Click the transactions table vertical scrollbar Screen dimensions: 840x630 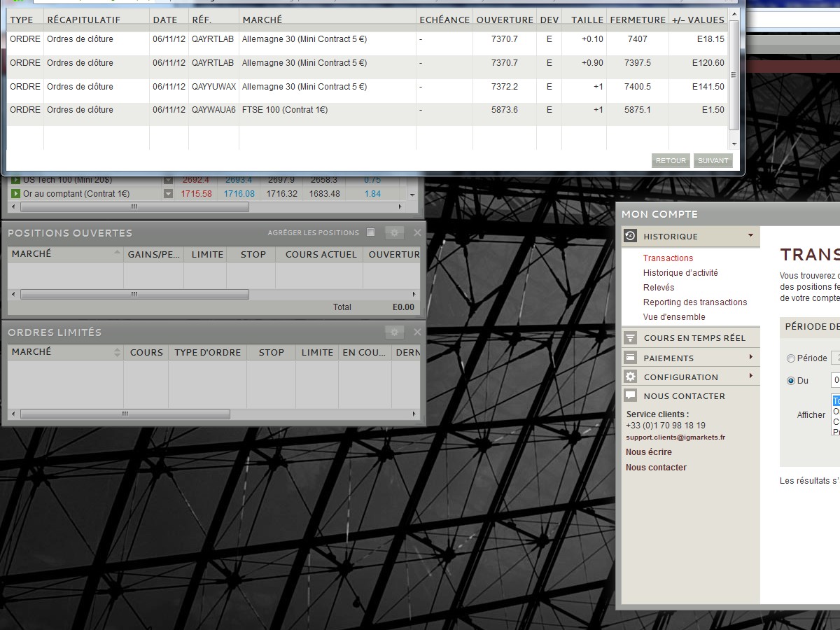point(734,74)
